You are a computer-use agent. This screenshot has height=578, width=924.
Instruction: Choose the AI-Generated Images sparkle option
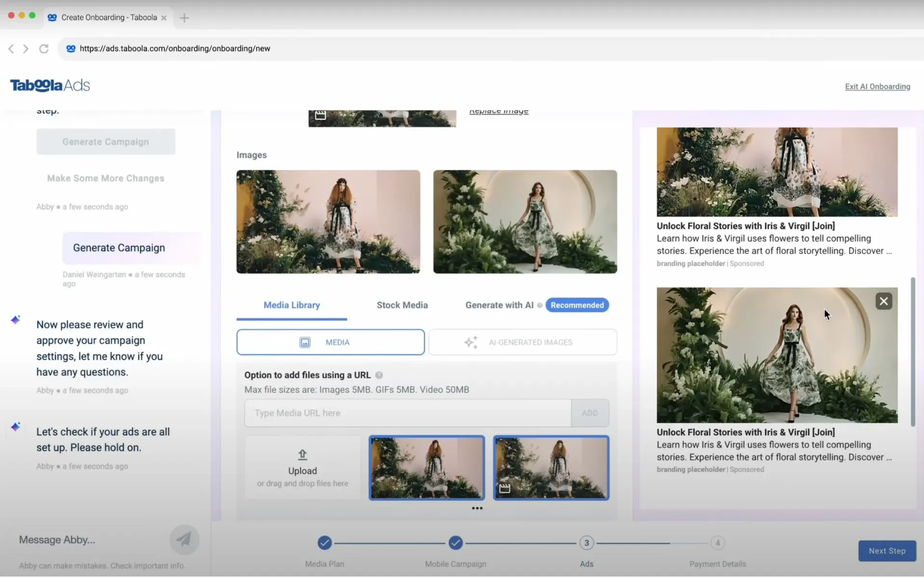pyautogui.click(x=522, y=342)
